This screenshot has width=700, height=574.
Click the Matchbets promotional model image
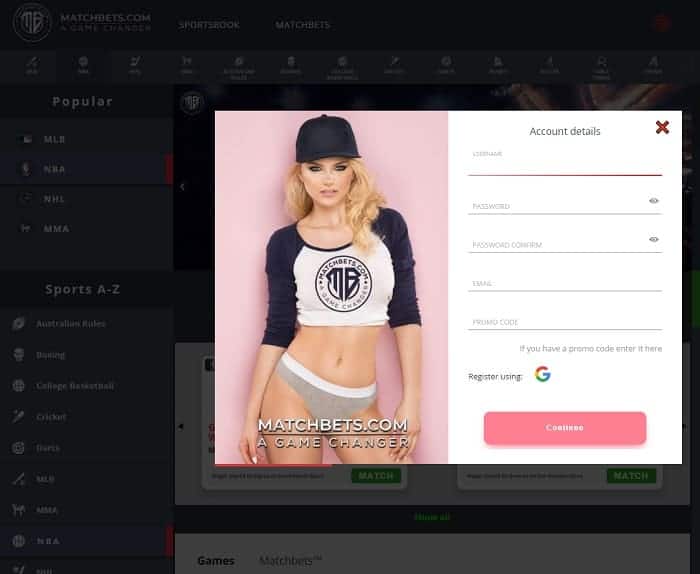pos(331,287)
